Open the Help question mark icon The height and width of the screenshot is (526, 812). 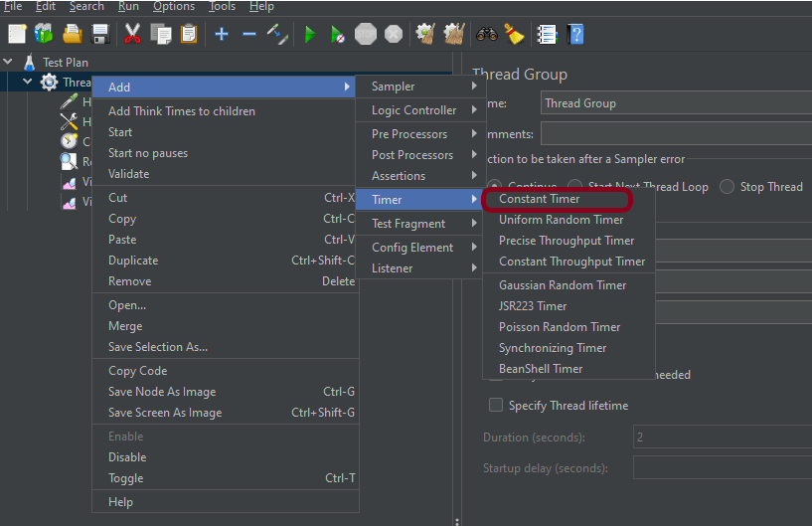click(x=574, y=34)
